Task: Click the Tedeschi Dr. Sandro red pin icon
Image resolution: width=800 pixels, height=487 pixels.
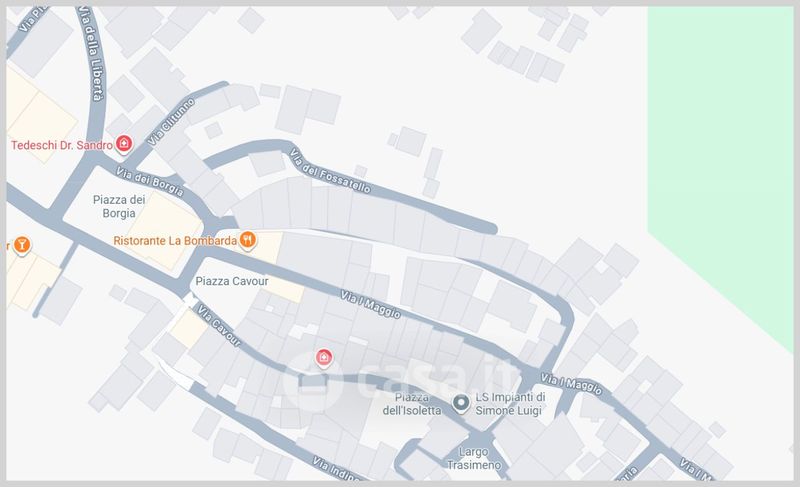Action: coord(123,144)
